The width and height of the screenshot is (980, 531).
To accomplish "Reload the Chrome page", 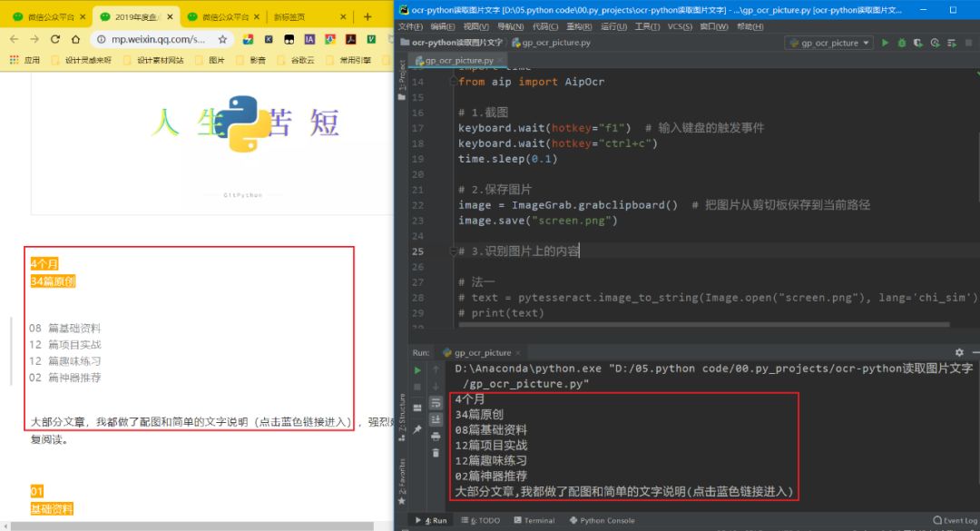I will coord(55,40).
